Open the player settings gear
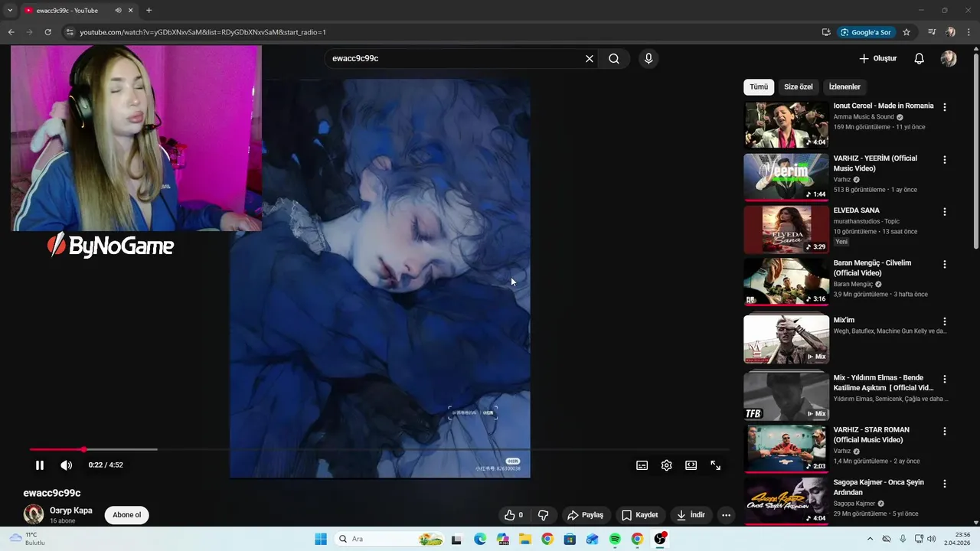Image resolution: width=980 pixels, height=551 pixels. (x=667, y=465)
